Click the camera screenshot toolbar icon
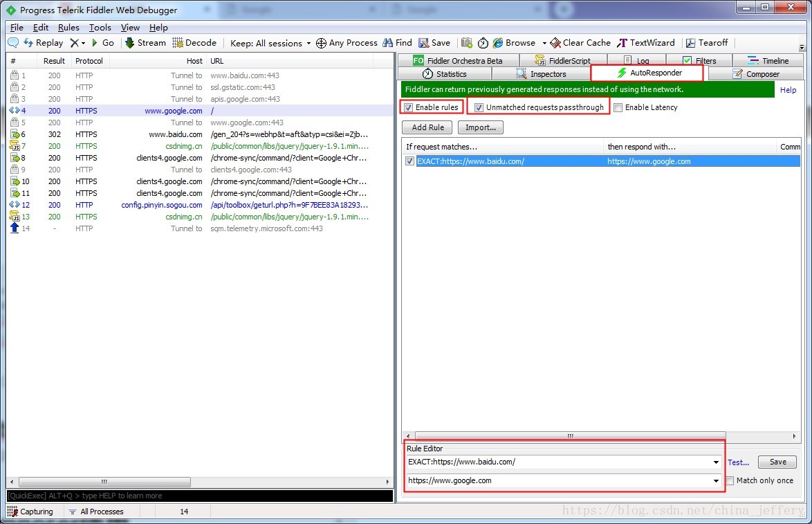 point(467,42)
